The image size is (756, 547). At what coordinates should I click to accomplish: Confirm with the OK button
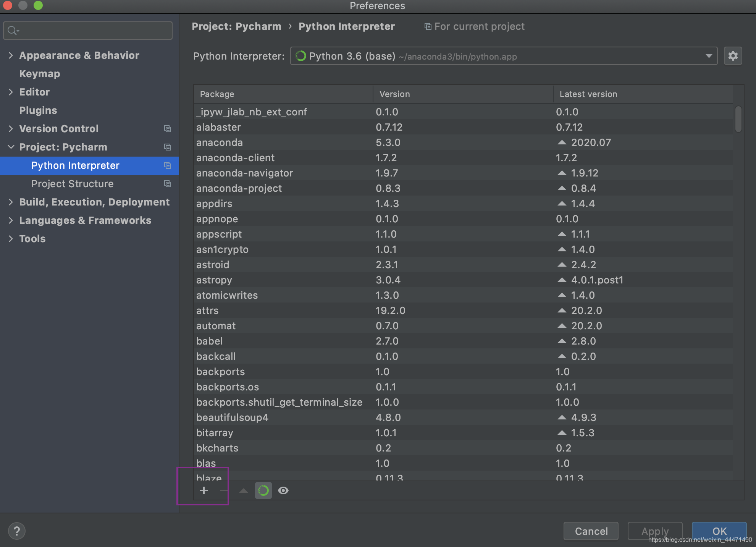(719, 531)
